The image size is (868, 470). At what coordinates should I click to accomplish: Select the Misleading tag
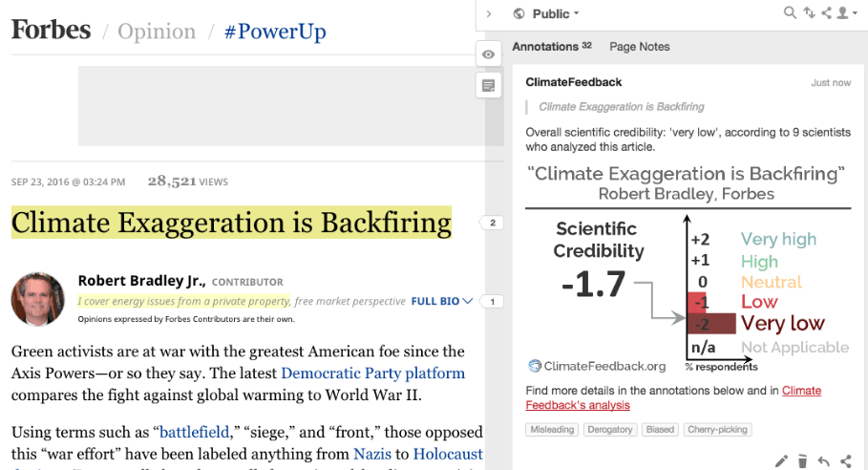tap(552, 430)
